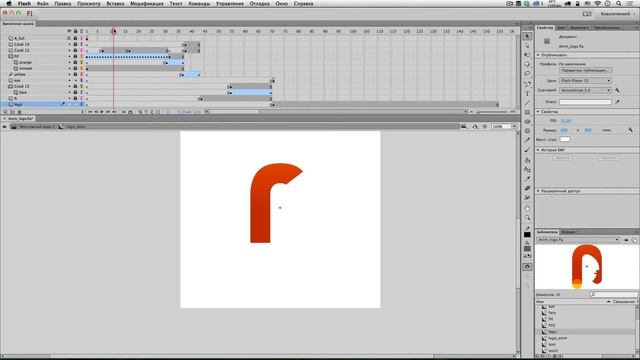
Task: Select the 3D Rotation tool
Action: coord(527,64)
